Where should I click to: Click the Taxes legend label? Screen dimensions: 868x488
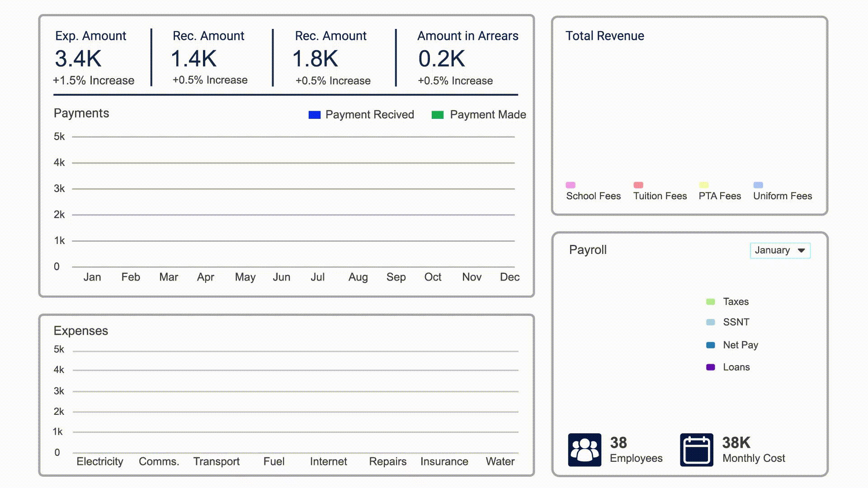(x=736, y=302)
